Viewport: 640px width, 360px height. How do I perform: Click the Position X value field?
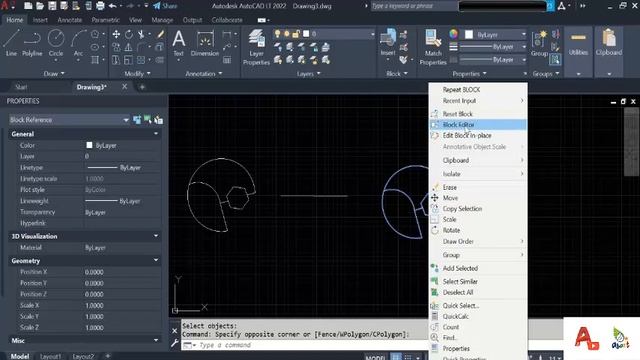pos(122,272)
